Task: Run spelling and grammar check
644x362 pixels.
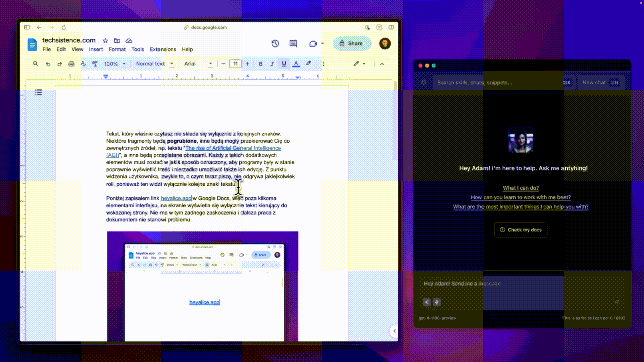Action: [x=83, y=64]
